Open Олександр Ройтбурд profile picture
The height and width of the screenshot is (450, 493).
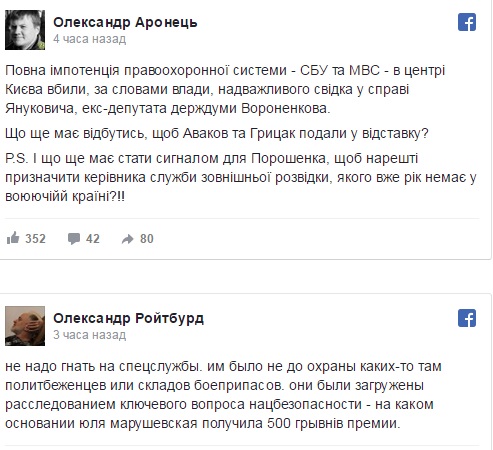point(25,326)
